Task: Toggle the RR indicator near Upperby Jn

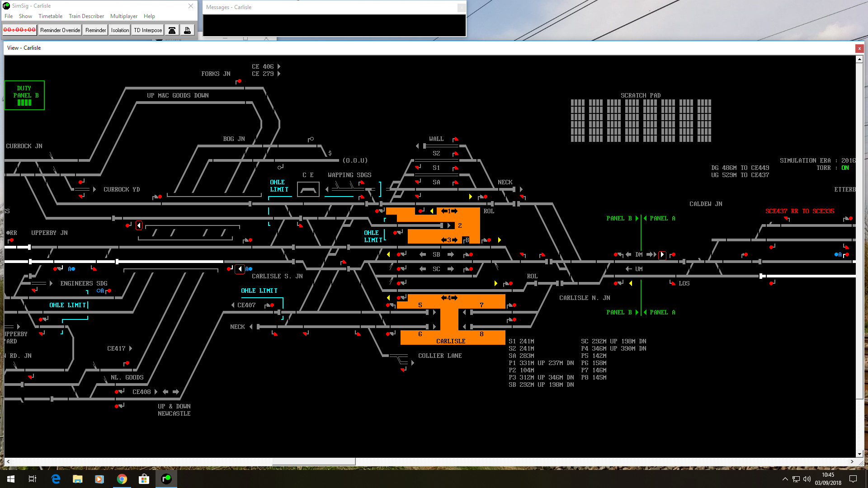Action: (x=12, y=233)
